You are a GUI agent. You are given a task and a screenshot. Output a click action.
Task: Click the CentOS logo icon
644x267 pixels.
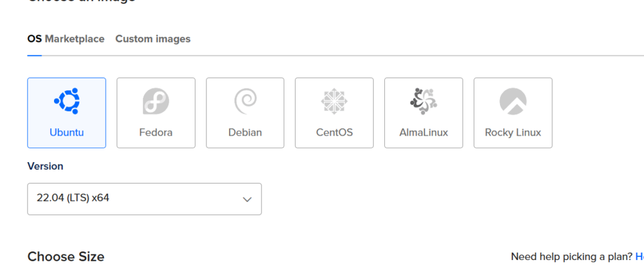(x=334, y=101)
